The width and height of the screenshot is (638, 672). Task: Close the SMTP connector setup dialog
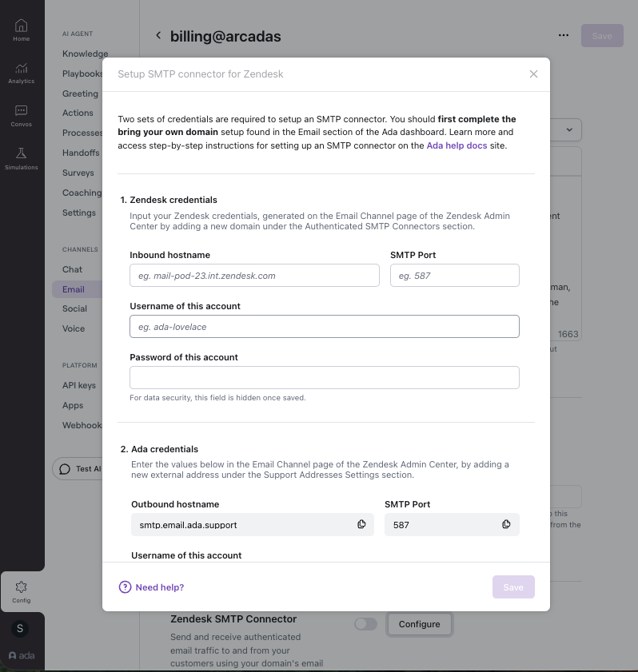(533, 74)
